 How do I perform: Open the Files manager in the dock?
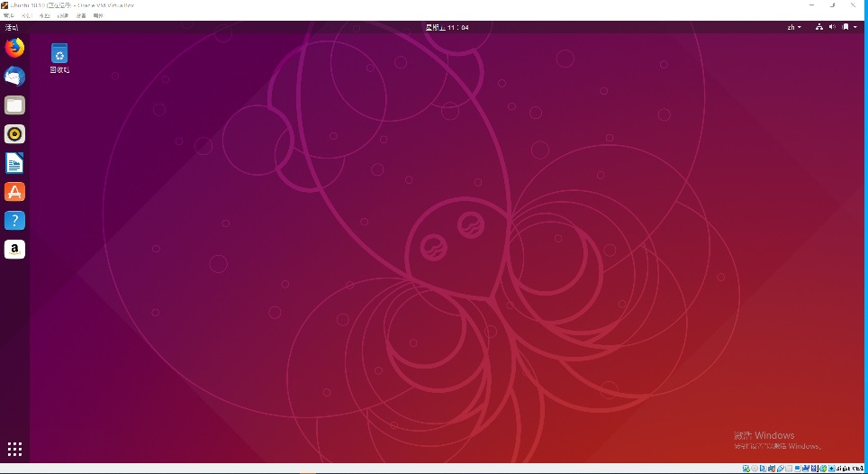[15, 105]
